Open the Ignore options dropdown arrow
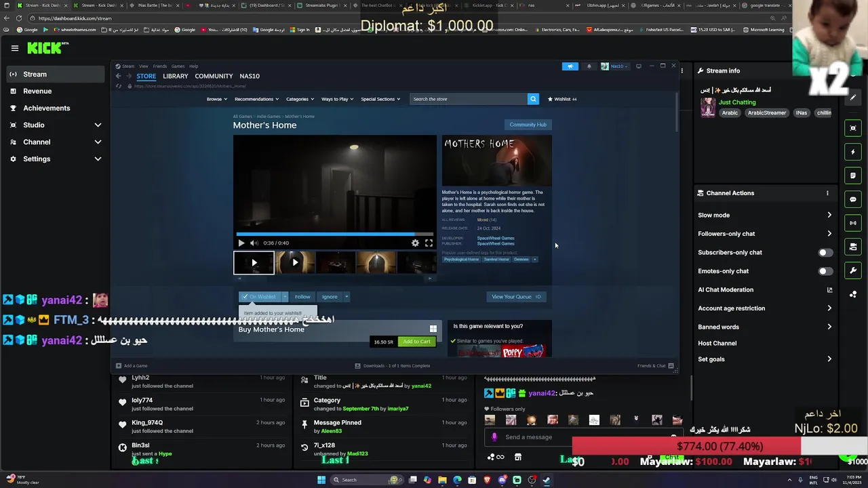This screenshot has height=488, width=868. pos(347,297)
